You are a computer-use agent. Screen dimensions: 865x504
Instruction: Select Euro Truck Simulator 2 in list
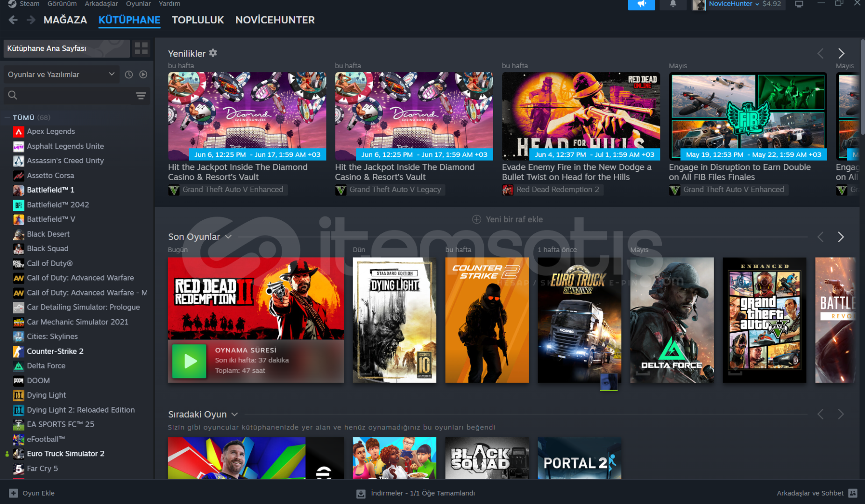65,454
